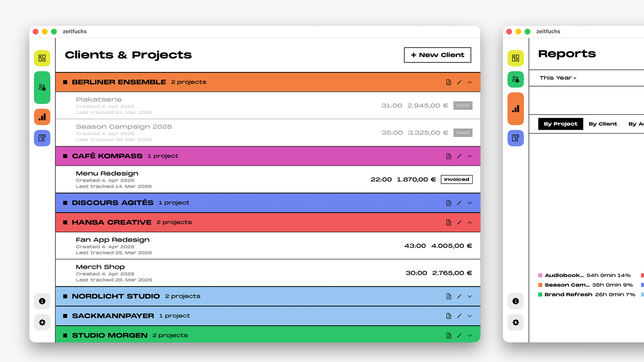Toggle the Invoiced status on Menu Redesign
The image size is (644, 362).
pos(457,179)
